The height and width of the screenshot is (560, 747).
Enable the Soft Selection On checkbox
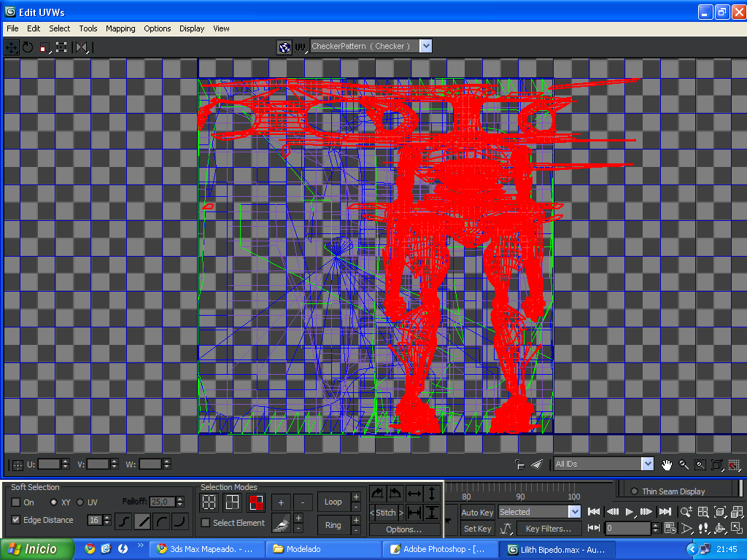16,502
